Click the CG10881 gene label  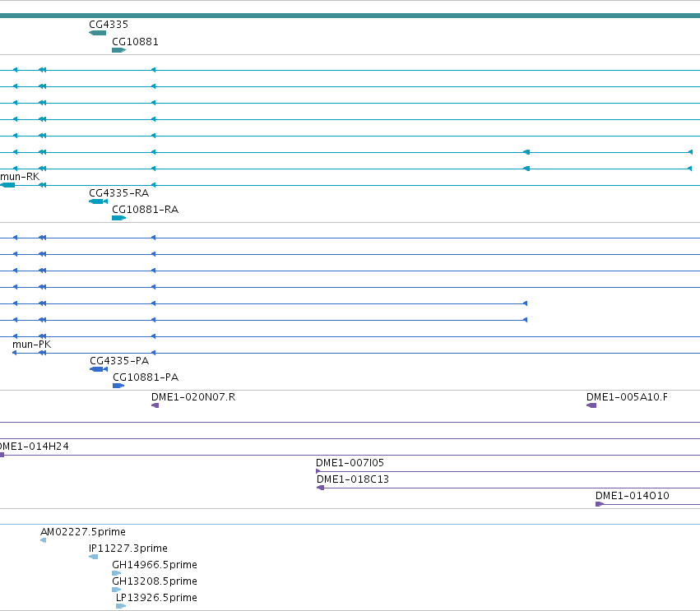click(135, 41)
